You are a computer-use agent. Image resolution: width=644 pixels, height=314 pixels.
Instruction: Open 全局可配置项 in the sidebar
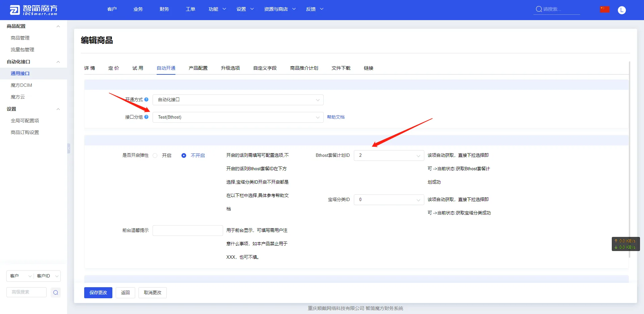pyautogui.click(x=25, y=121)
